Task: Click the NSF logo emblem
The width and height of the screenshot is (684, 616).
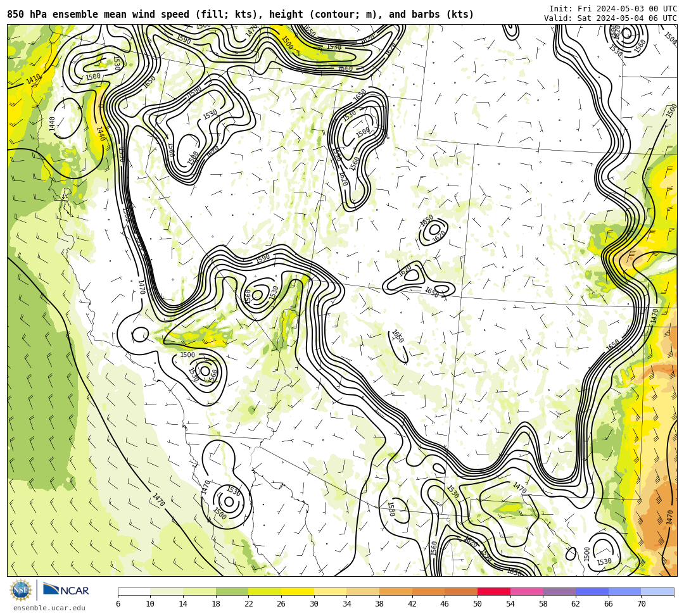Action: (x=20, y=590)
